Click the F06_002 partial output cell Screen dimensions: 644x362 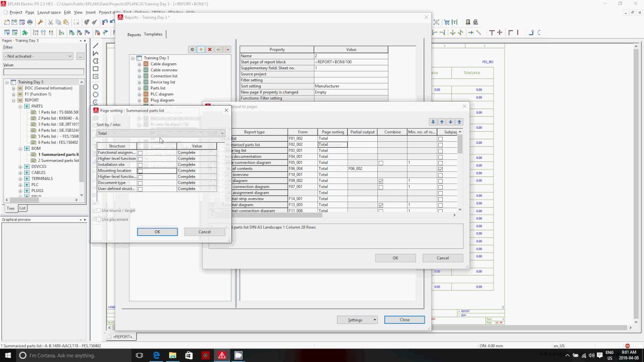click(x=362, y=168)
